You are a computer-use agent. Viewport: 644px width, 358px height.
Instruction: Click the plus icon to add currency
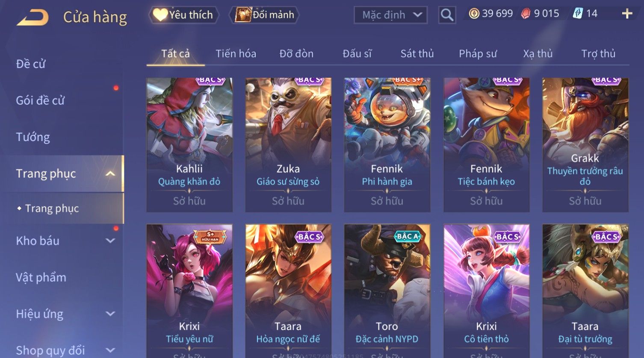627,14
